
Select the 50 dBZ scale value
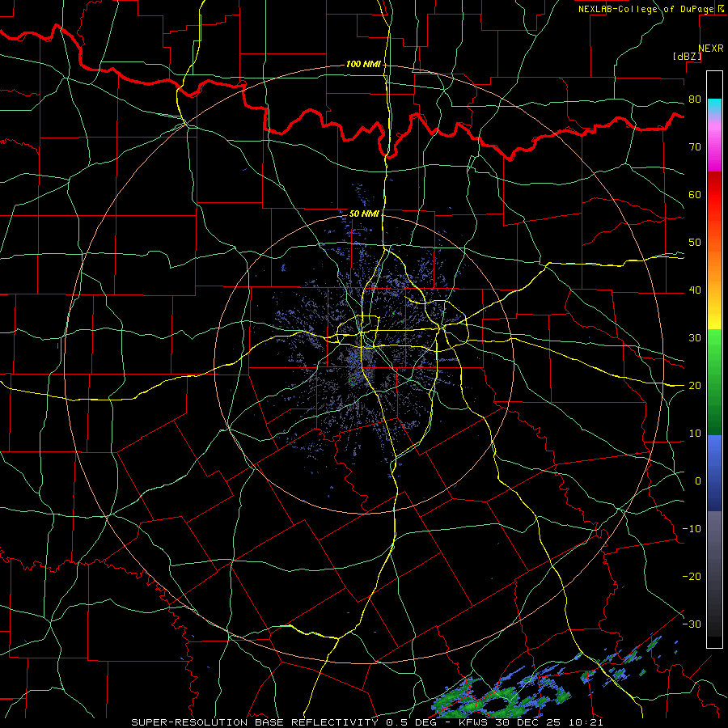coord(695,243)
